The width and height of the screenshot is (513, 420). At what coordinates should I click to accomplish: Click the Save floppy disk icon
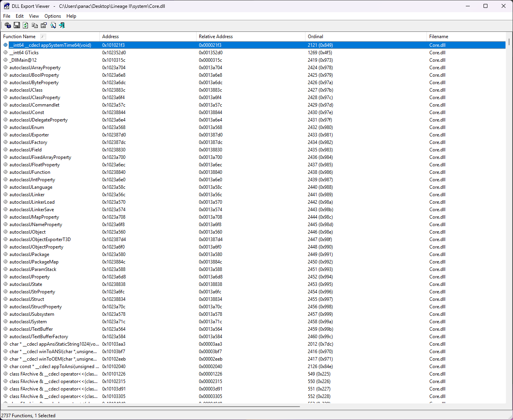(17, 25)
